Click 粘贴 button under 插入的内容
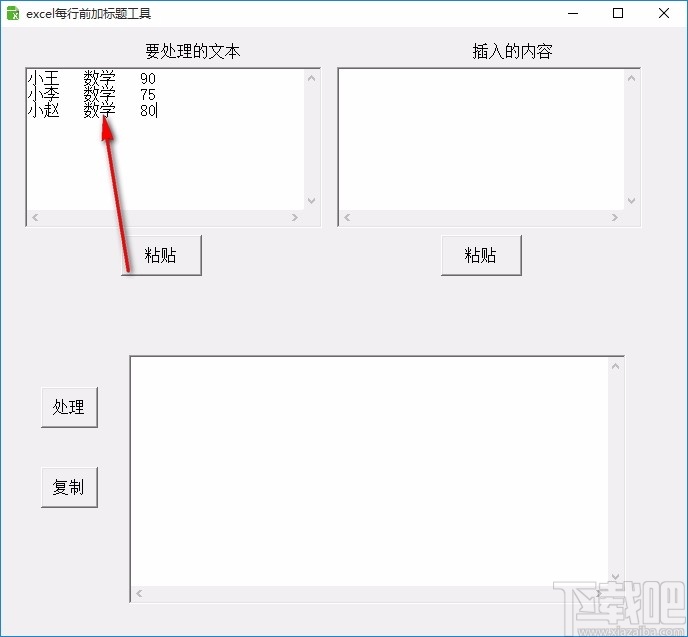Image resolution: width=688 pixels, height=637 pixels. click(481, 255)
